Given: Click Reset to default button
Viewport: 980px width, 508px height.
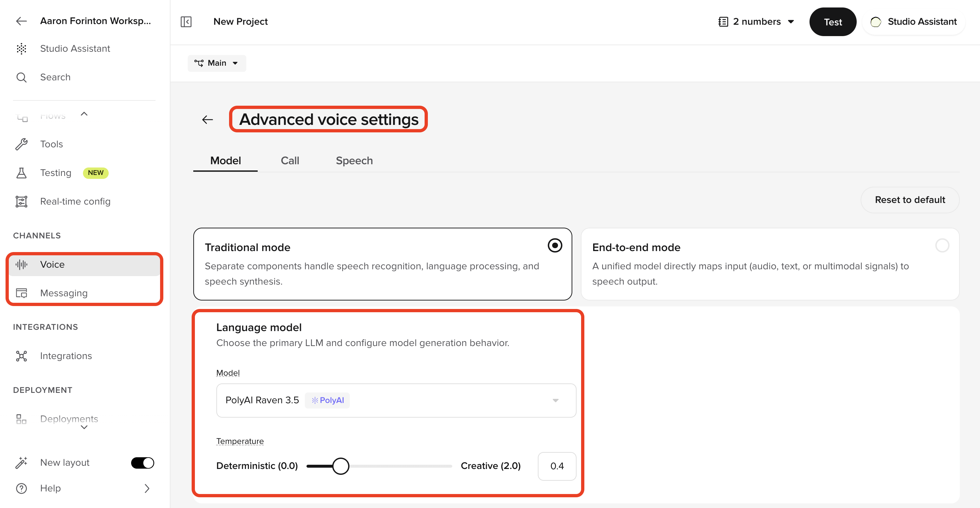Looking at the screenshot, I should click(x=910, y=200).
